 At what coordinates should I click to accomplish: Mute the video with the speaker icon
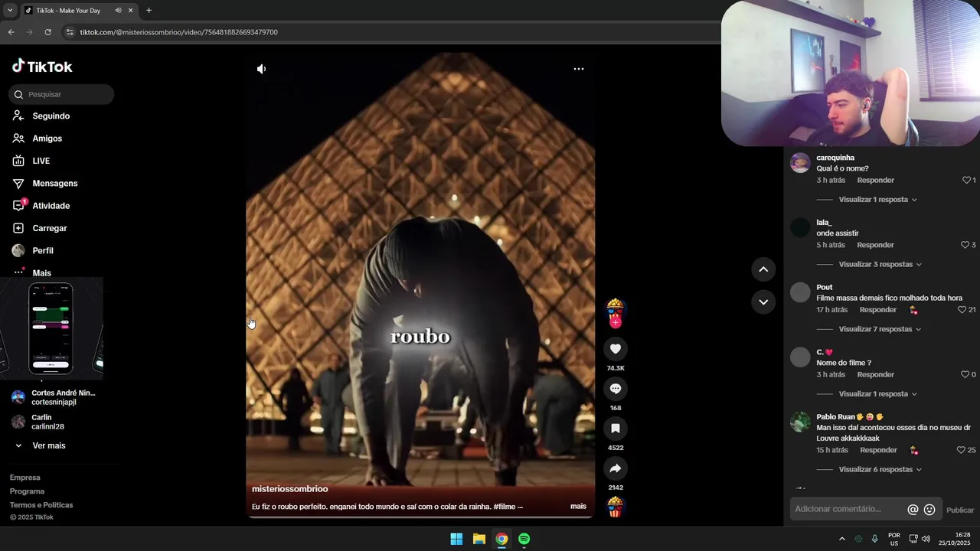(x=262, y=69)
